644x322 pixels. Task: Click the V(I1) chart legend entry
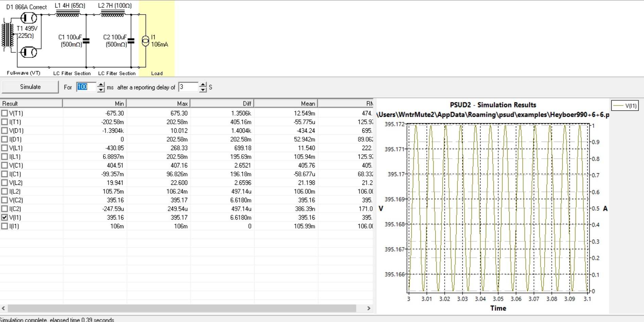click(x=625, y=106)
